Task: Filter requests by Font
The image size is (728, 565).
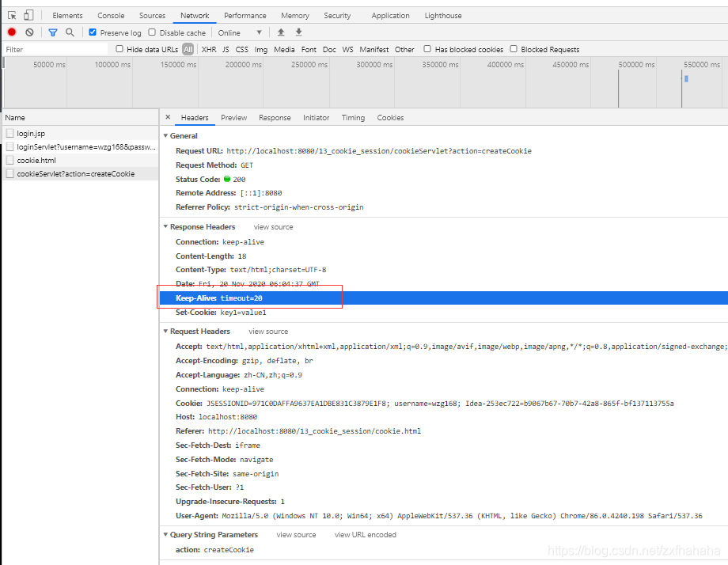Action: coord(309,49)
